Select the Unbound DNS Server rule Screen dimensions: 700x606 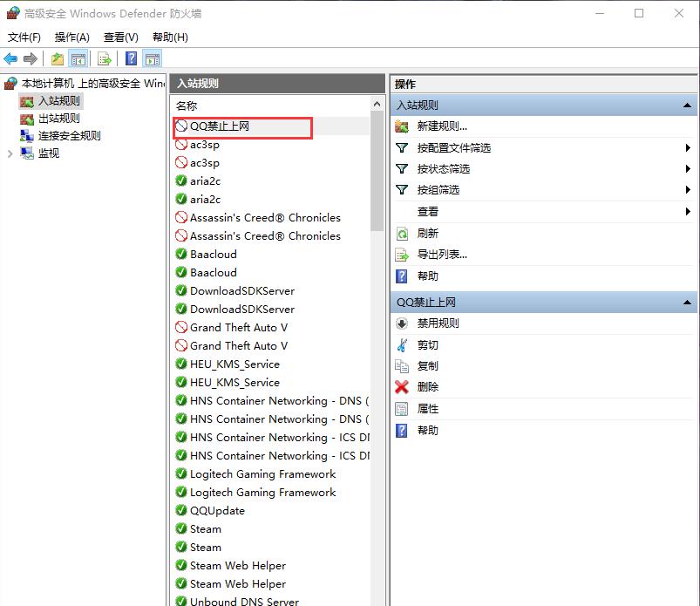tap(244, 601)
